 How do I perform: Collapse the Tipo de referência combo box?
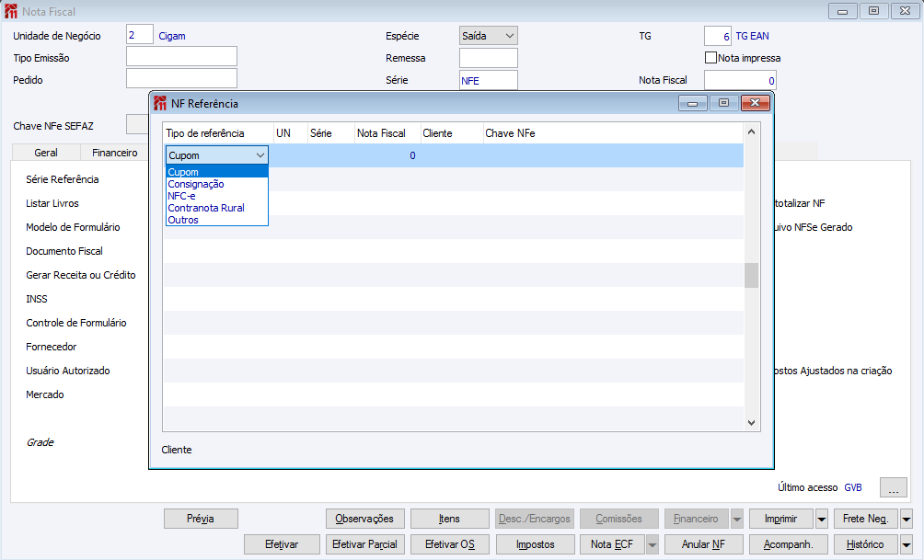click(260, 155)
